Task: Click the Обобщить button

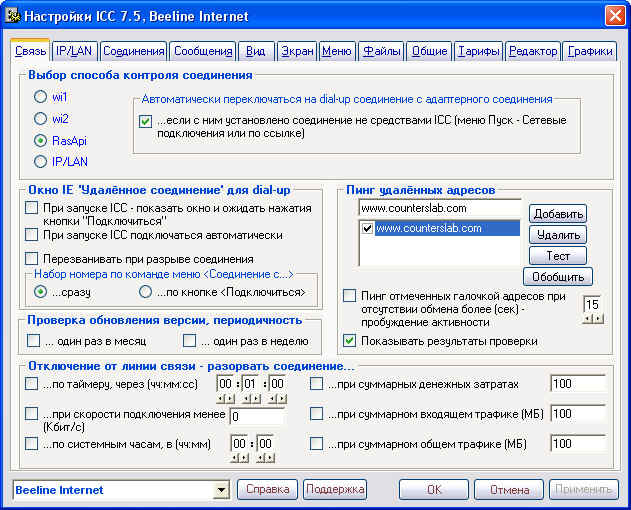Action: (558, 277)
